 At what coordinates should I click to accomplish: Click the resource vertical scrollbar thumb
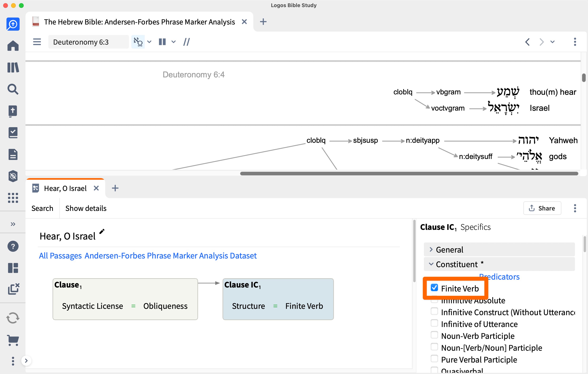coord(584,78)
